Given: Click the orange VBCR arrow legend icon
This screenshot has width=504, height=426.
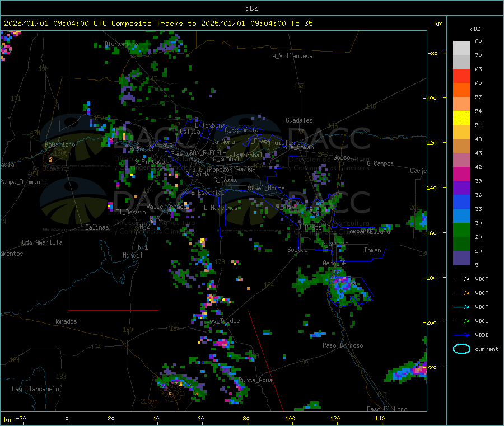Looking at the screenshot, I should click(461, 293).
